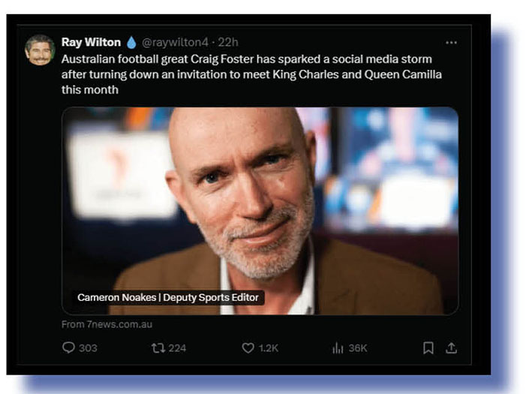Click the reply speech bubble icon
Image resolution: width=532 pixels, height=394 pixels.
(x=68, y=348)
